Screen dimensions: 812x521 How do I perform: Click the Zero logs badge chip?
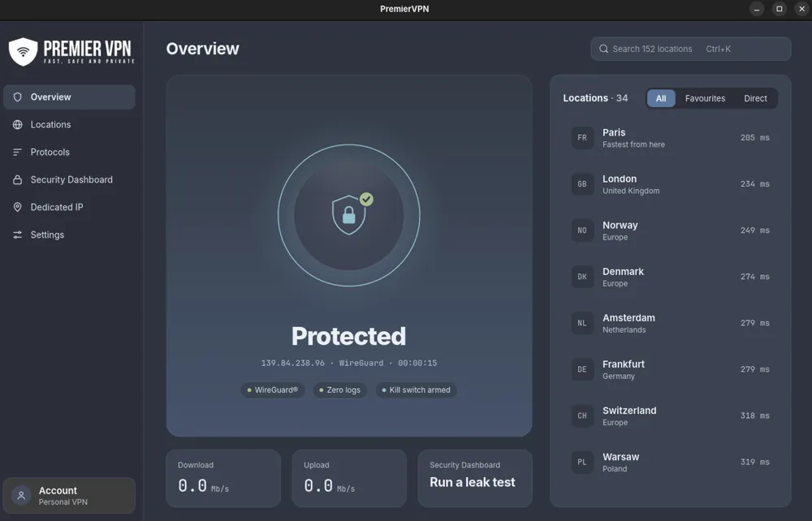pyautogui.click(x=339, y=390)
